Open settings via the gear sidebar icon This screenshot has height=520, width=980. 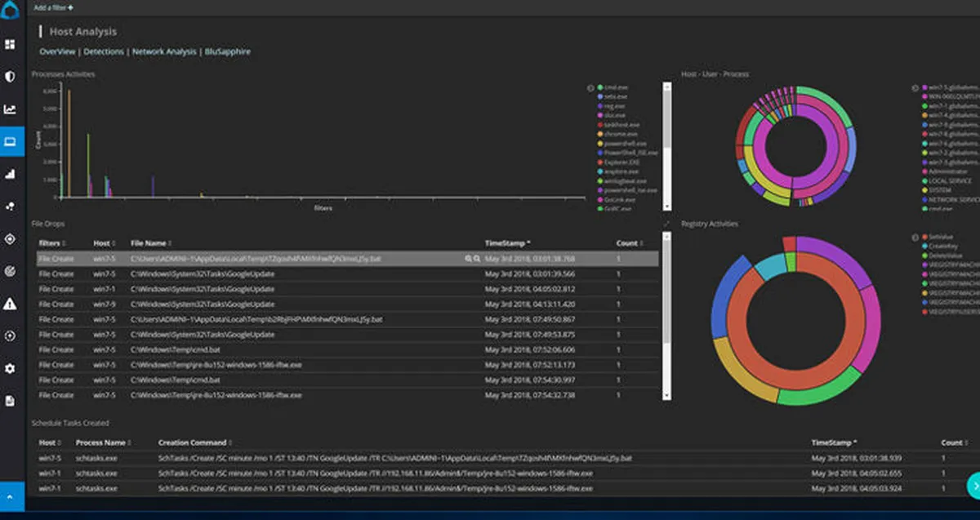tap(11, 368)
